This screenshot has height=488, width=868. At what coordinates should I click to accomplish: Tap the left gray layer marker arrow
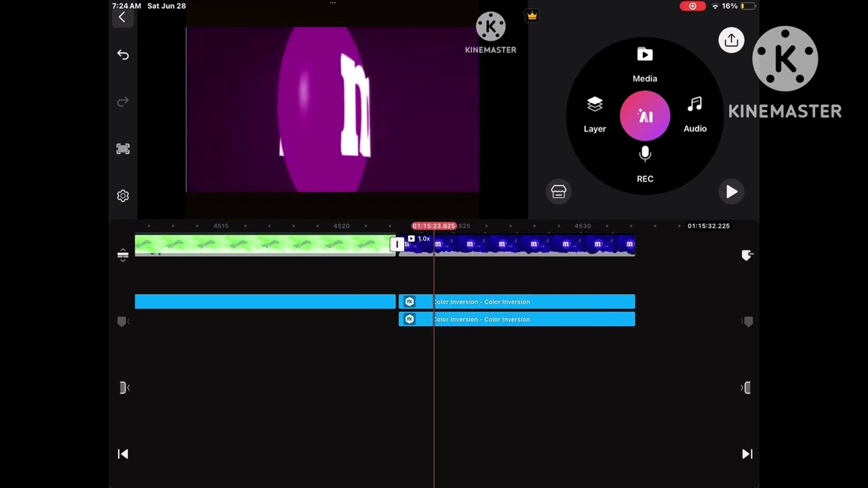(x=123, y=321)
